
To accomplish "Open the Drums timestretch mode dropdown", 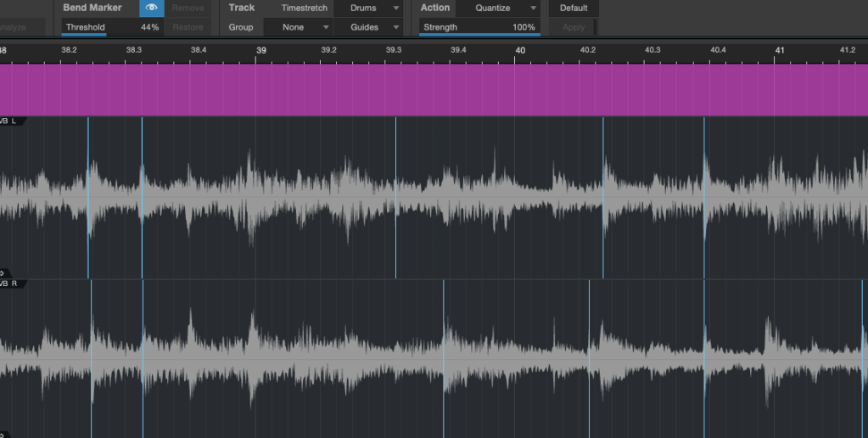I will pyautogui.click(x=368, y=8).
